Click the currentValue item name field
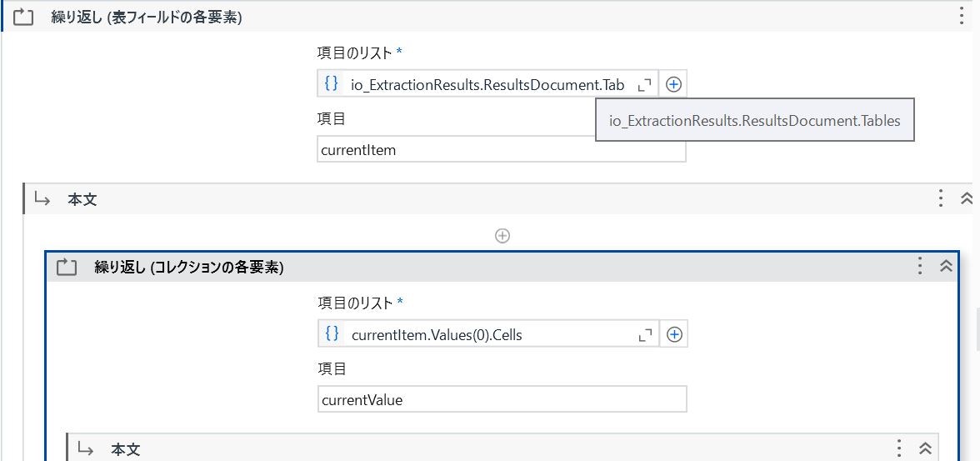Screen dimensions: 980x461 pos(502,399)
